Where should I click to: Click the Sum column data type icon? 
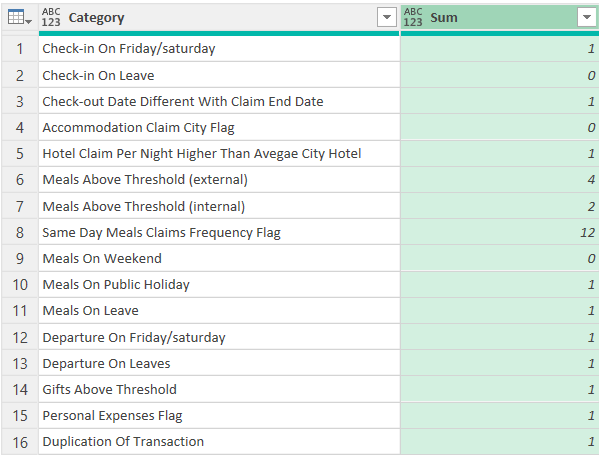[x=413, y=17]
